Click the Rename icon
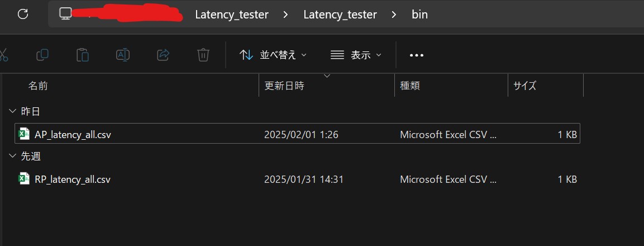Image resolution: width=644 pixels, height=246 pixels. pos(123,55)
